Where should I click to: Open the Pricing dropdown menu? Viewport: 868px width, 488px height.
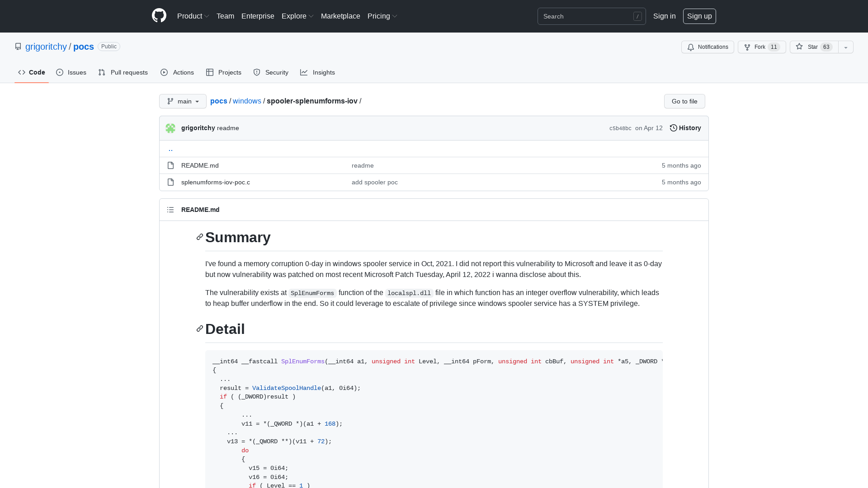382,16
